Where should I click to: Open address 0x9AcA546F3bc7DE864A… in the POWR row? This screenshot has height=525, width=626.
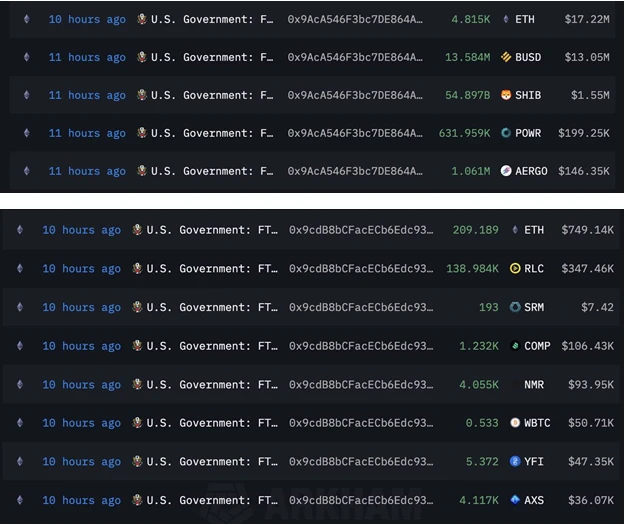tap(355, 133)
